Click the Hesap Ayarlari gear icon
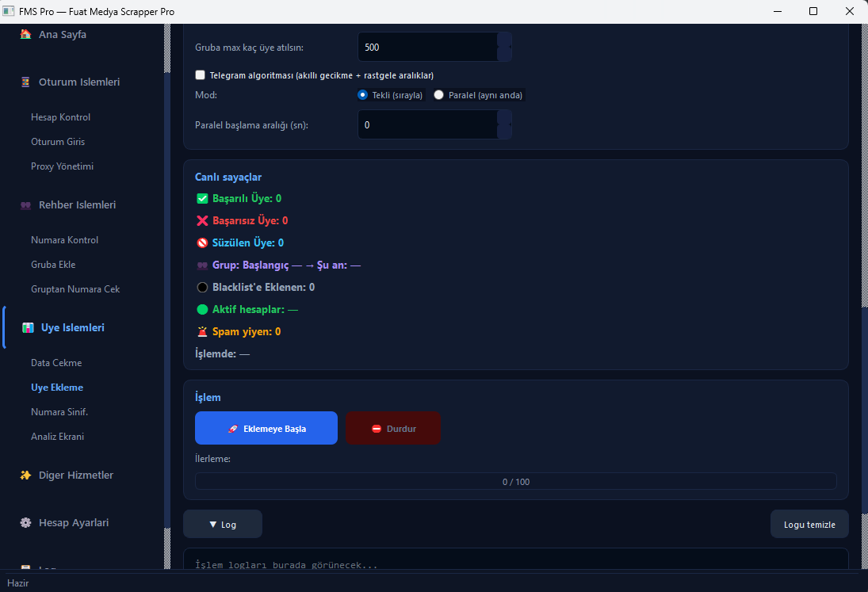Viewport: 868px width, 592px height. (25, 522)
